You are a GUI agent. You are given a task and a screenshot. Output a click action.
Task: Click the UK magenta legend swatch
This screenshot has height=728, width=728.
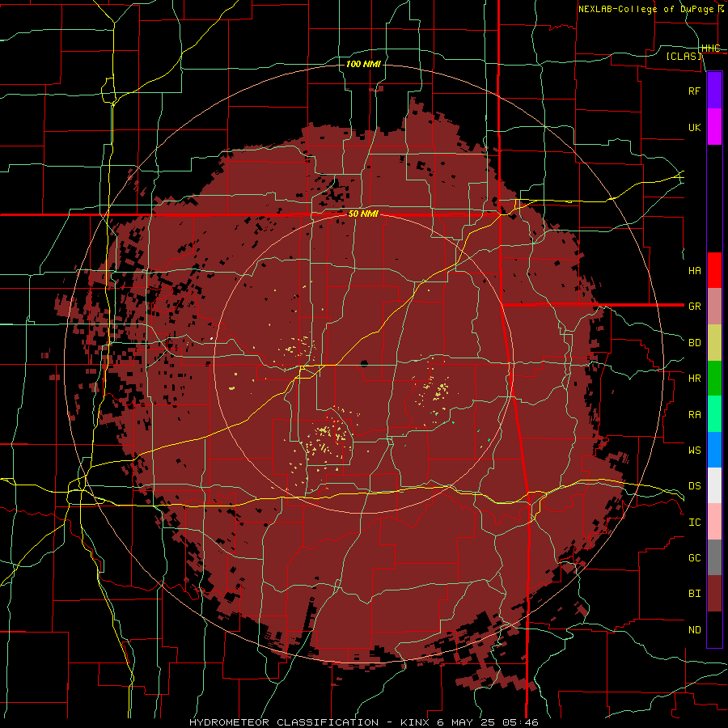click(x=714, y=127)
